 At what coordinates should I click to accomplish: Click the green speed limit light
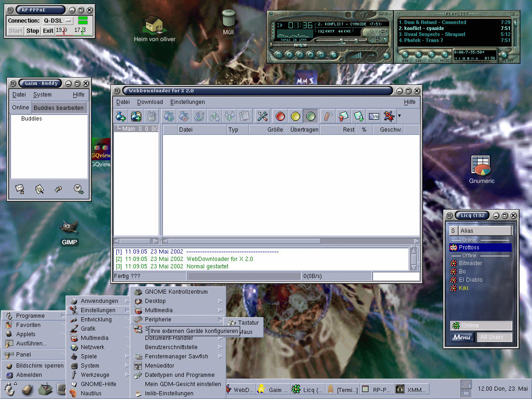point(311,116)
